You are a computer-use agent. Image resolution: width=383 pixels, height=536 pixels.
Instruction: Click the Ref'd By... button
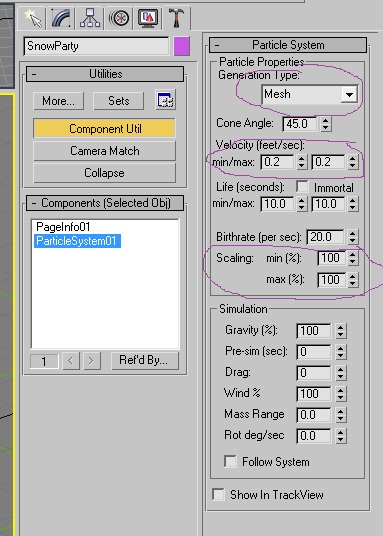(145, 360)
